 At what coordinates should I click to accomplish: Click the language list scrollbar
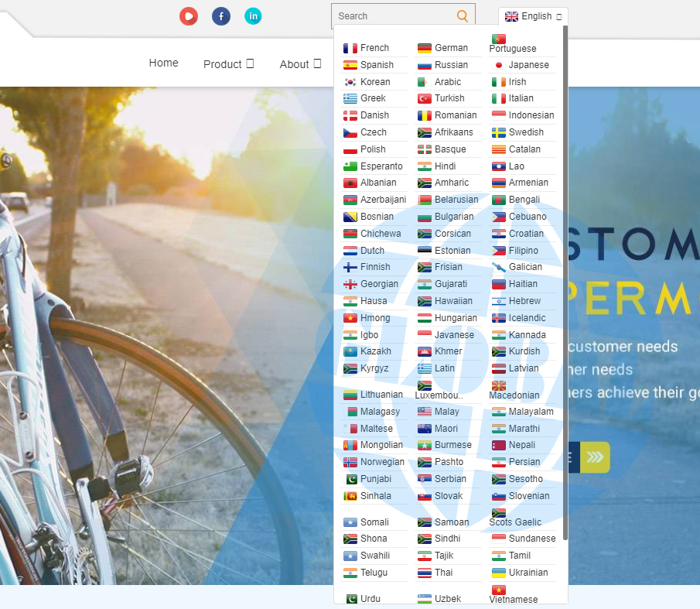[x=565, y=279]
